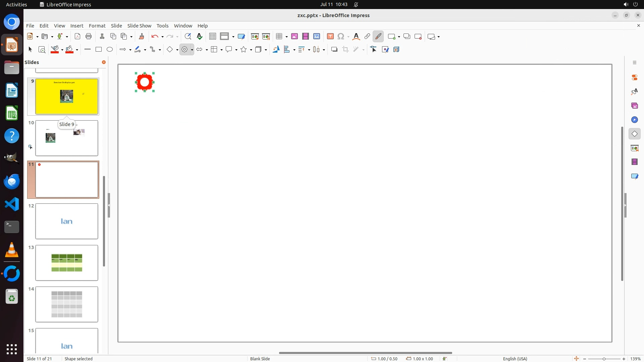The image size is (644, 362).
Task: Insert a Text Box from toolbar
Action: 330,37
